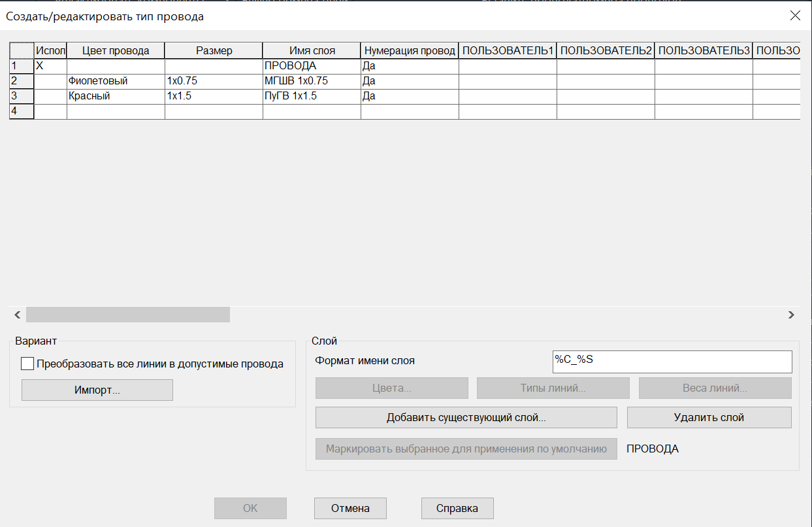Screen dimensions: 812x527
Task: Click the Веса линий... button
Action: pos(715,388)
